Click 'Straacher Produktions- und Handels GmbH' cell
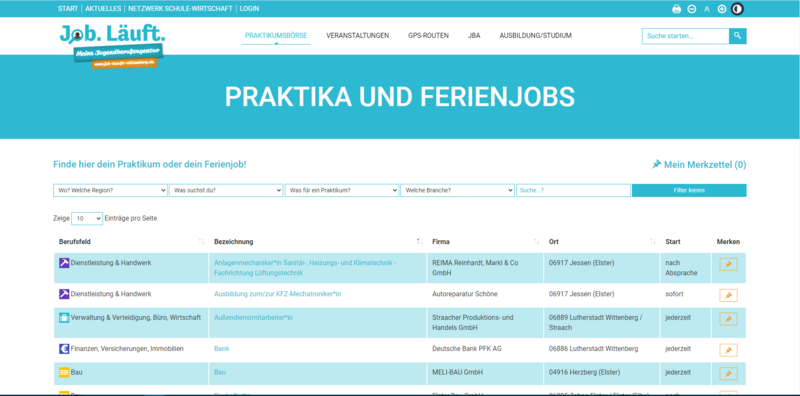This screenshot has width=800, height=396. click(485, 323)
